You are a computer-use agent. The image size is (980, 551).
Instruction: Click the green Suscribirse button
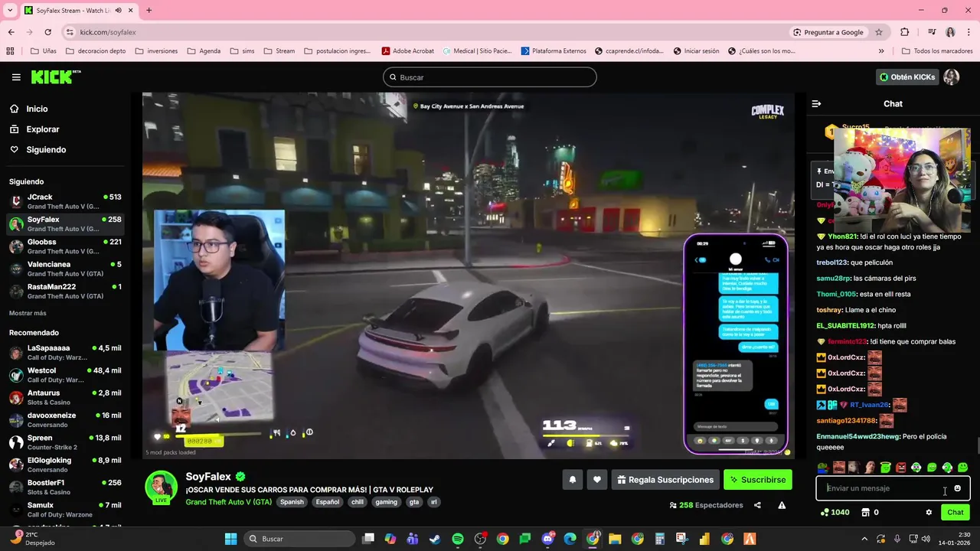(758, 480)
